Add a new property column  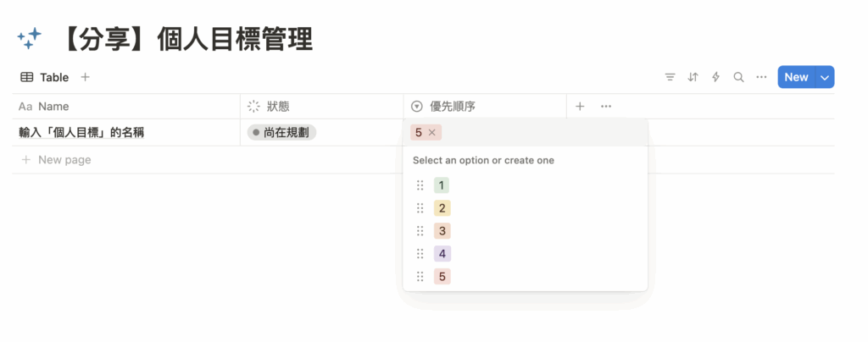pyautogui.click(x=580, y=107)
